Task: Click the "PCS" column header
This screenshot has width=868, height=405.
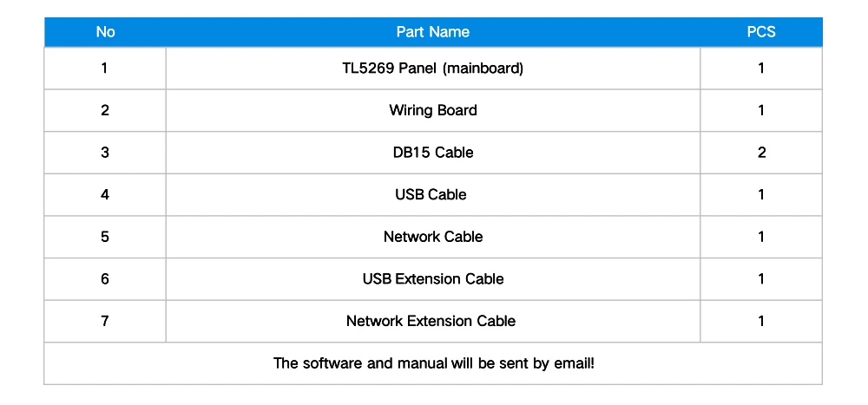Action: coord(761,32)
